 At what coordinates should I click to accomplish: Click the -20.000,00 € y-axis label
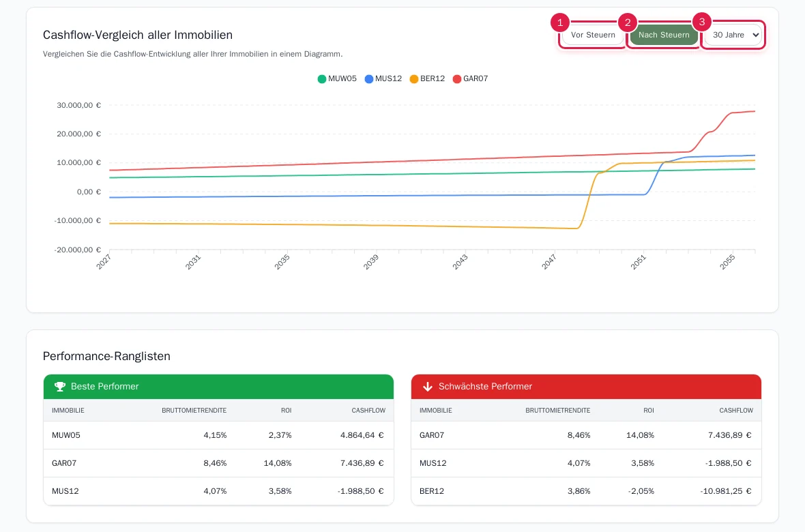[x=78, y=250]
